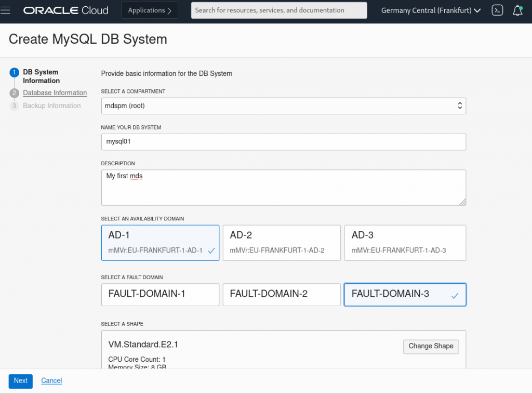Click the 'CPU Core Count: 1' text
This screenshot has width=532, height=394.
click(x=137, y=359)
